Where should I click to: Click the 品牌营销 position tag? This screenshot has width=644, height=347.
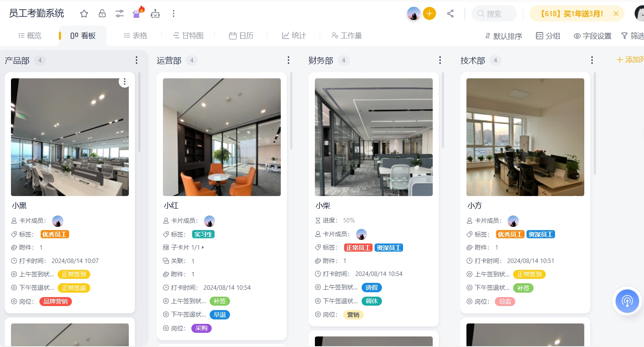[x=56, y=302]
